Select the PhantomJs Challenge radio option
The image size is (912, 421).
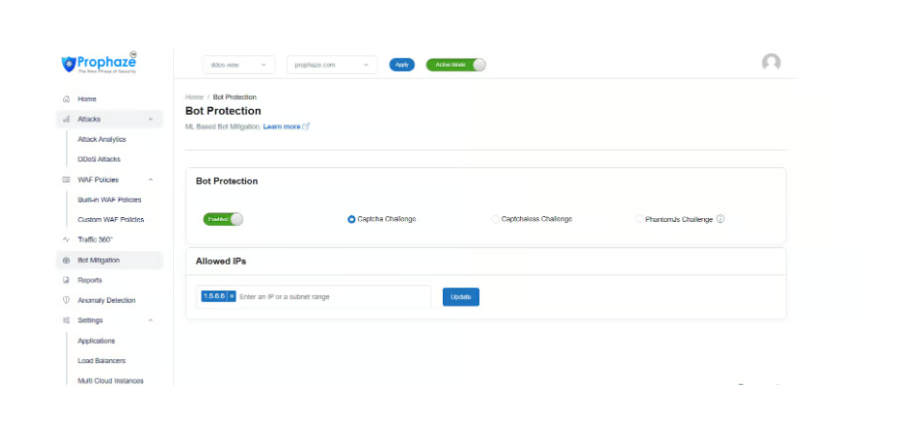pos(640,219)
